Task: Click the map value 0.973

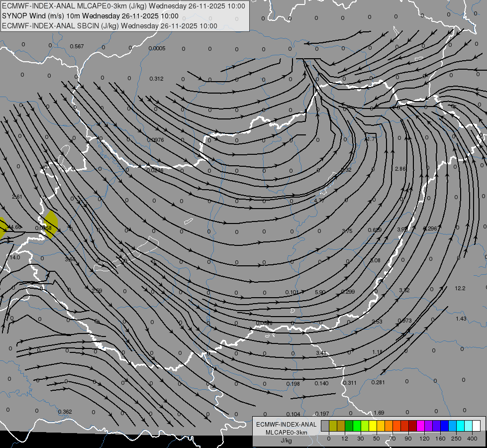Action: point(404,321)
